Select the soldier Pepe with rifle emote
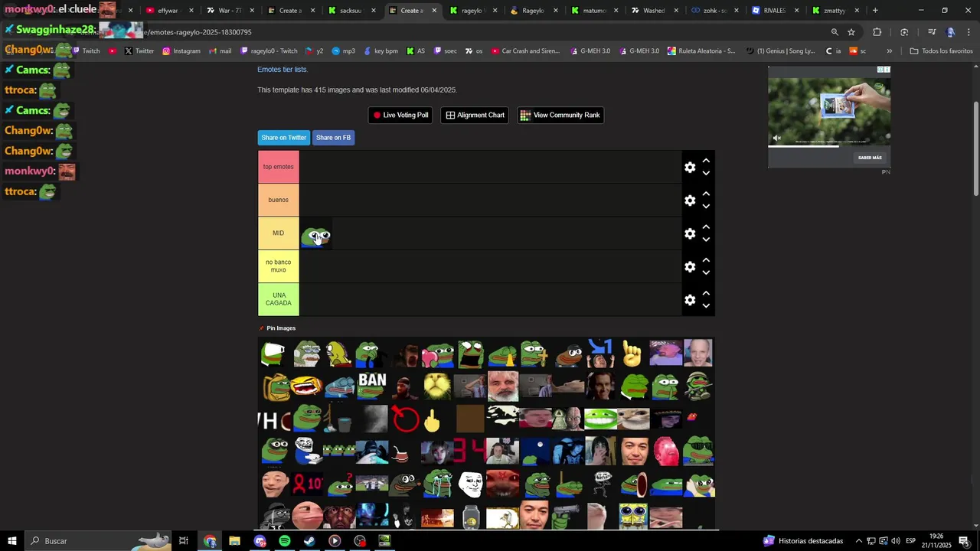 698,386
